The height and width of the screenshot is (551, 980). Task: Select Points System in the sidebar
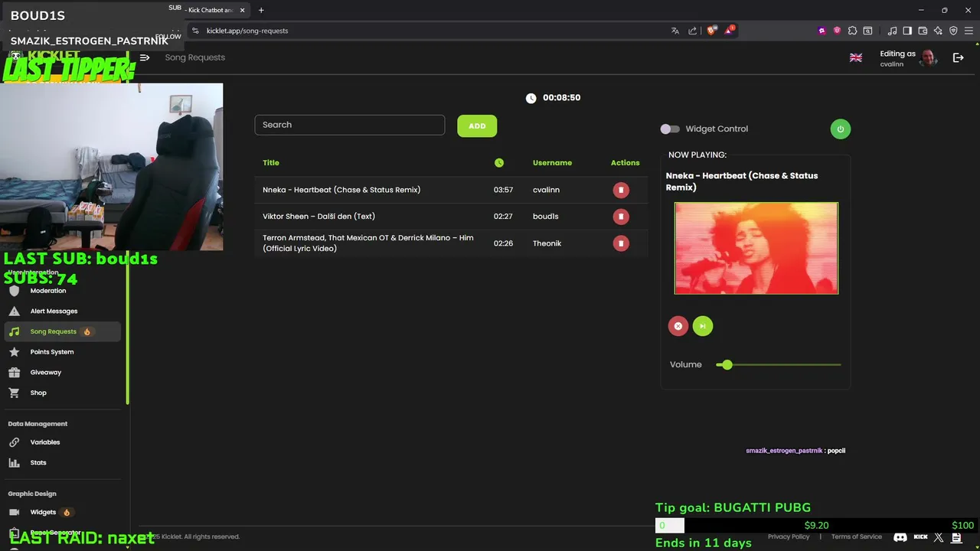click(x=52, y=352)
